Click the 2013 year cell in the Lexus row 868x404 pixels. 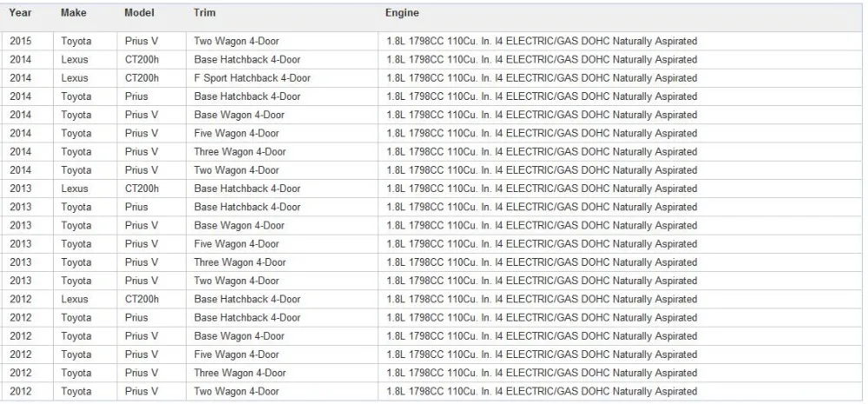21,189
